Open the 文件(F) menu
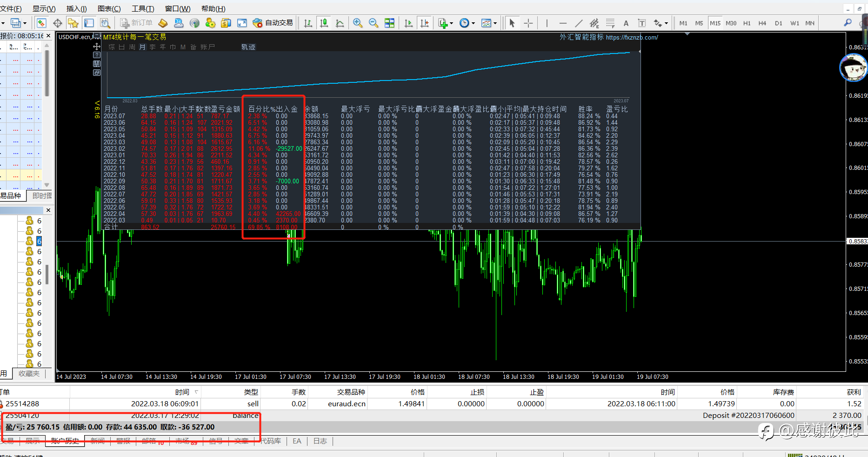This screenshot has height=457, width=868. point(11,8)
